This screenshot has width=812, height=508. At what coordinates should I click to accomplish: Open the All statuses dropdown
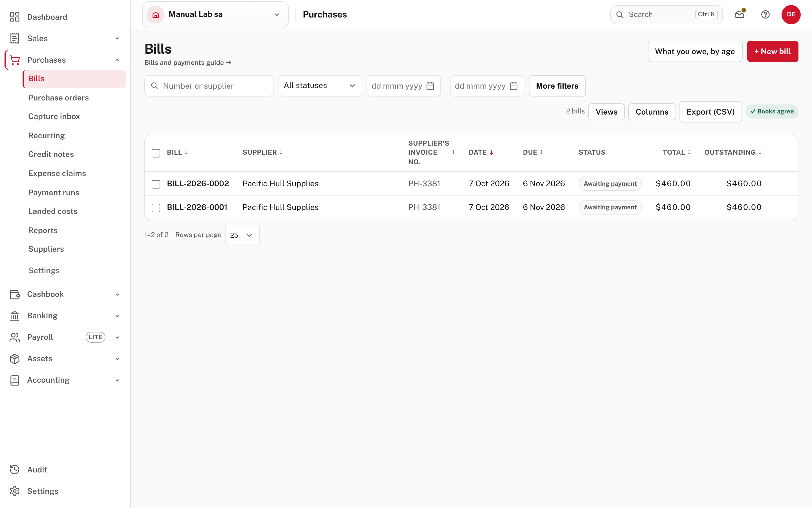click(321, 86)
